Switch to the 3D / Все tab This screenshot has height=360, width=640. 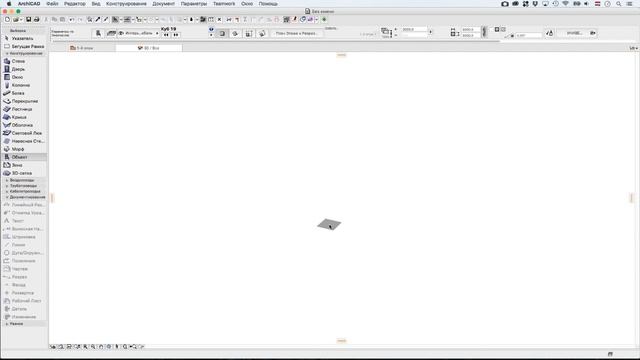(149, 48)
